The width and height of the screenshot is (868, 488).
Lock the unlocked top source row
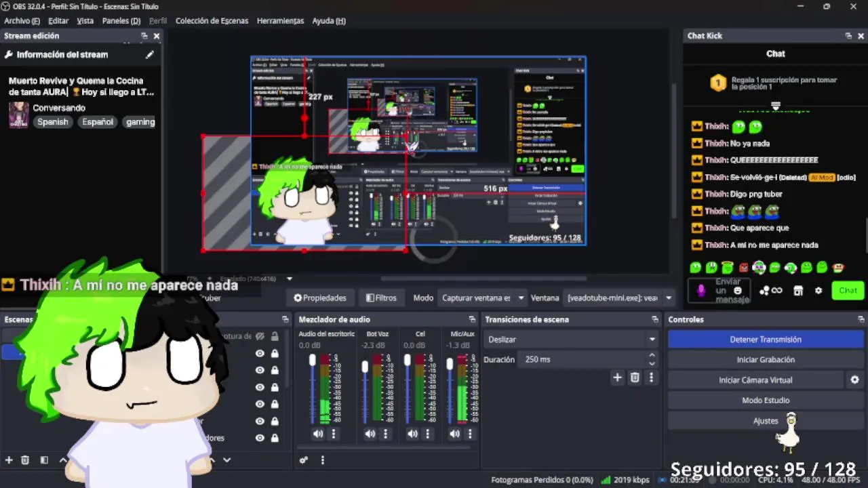[275, 336]
